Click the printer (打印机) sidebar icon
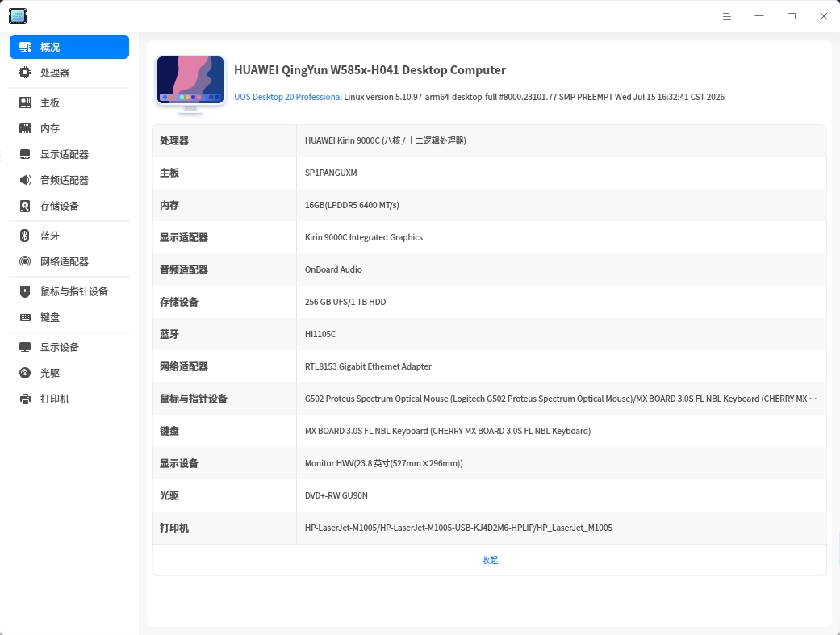Image resolution: width=840 pixels, height=635 pixels. coord(25,399)
